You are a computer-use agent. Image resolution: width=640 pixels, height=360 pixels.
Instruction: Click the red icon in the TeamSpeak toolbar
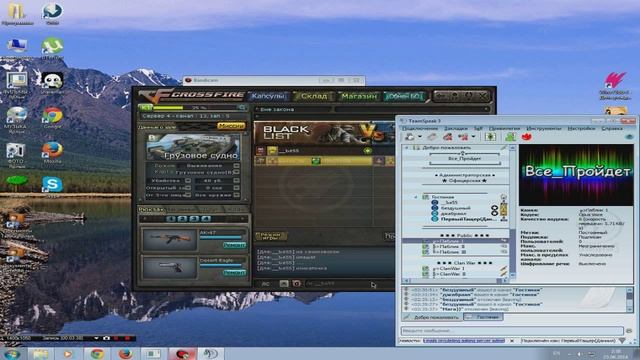click(x=527, y=137)
